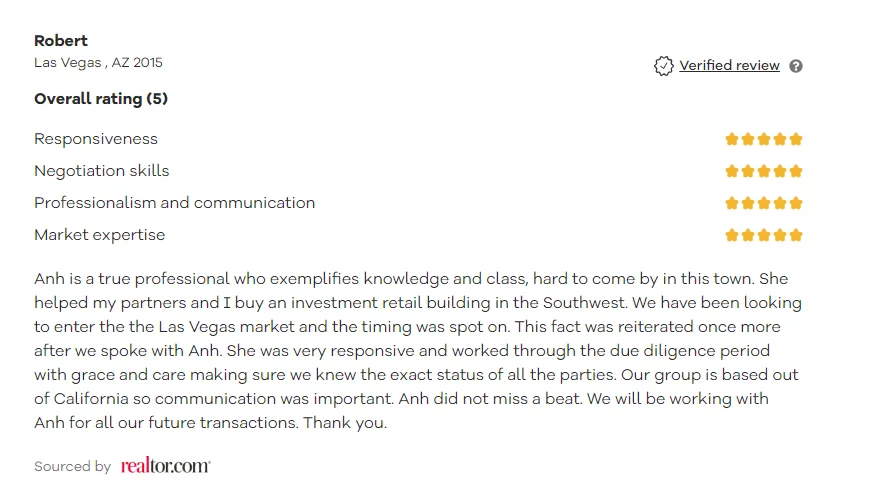Viewport: 881px width, 495px height.
Task: Click the Professionalism and communication stars
Action: click(x=764, y=203)
